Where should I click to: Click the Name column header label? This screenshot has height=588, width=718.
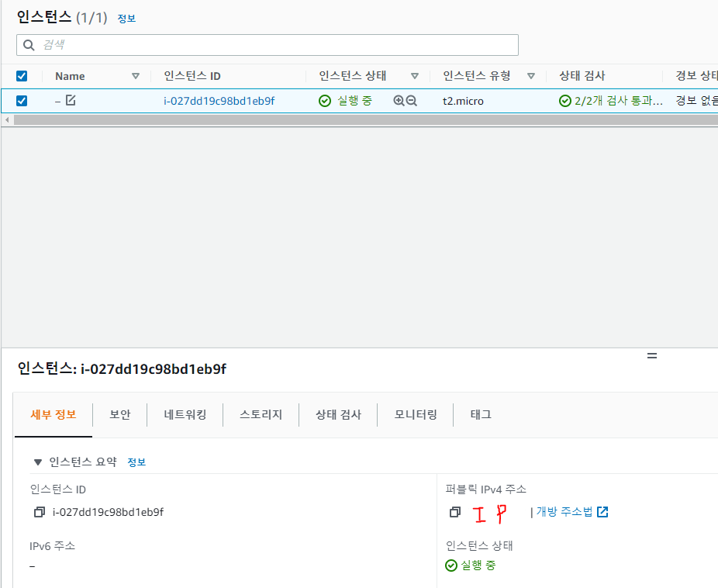pos(70,76)
